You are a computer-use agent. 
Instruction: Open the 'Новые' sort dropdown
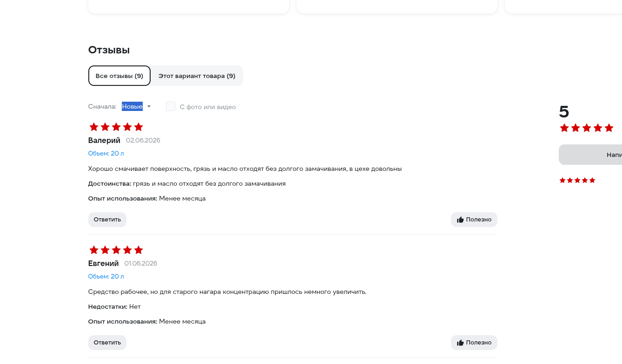132,106
